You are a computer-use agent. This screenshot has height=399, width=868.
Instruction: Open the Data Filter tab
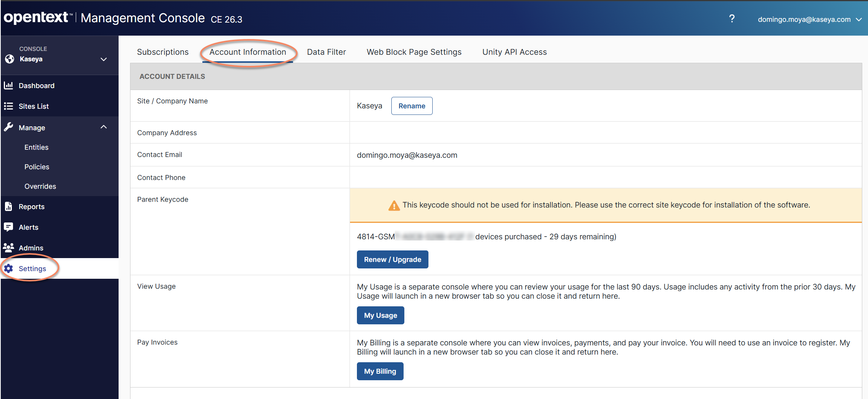point(326,52)
